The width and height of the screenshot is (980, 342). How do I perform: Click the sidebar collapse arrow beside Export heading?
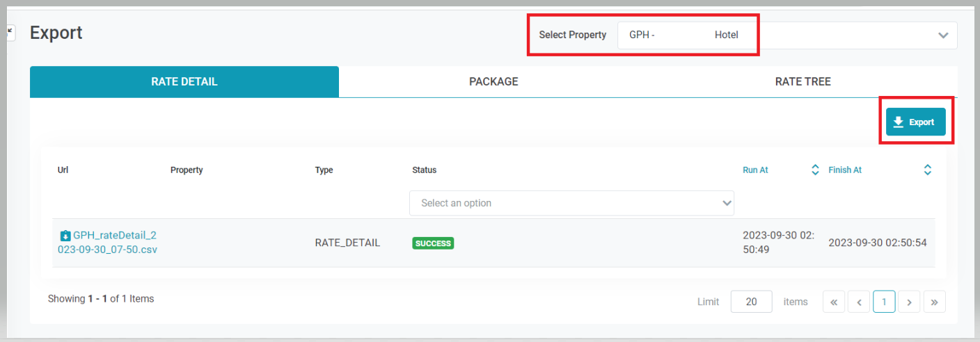click(x=10, y=32)
